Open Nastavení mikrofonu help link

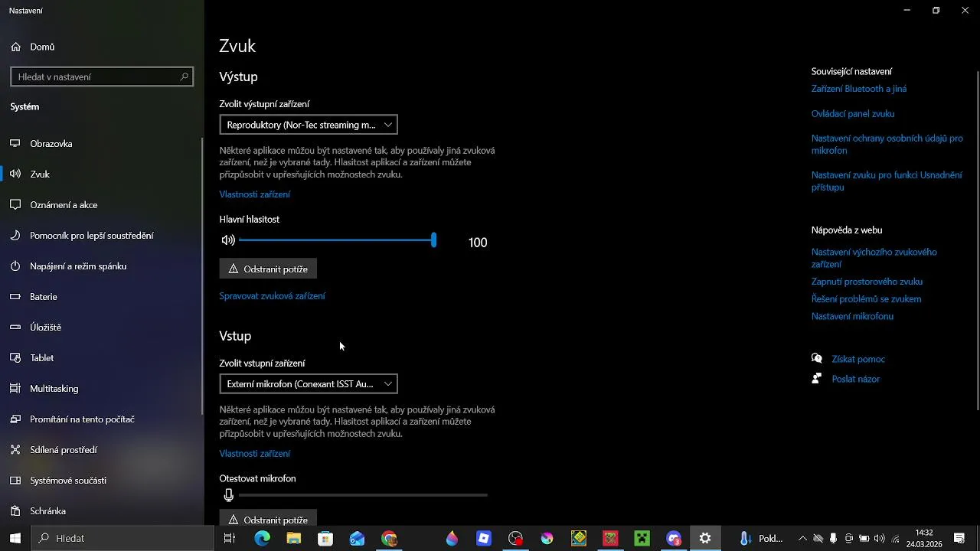[852, 317]
